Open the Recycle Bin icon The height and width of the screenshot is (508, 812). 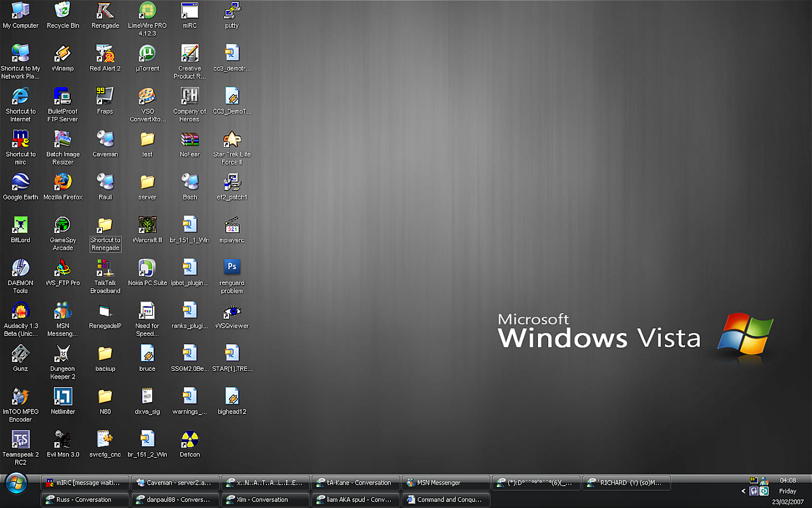[63, 11]
